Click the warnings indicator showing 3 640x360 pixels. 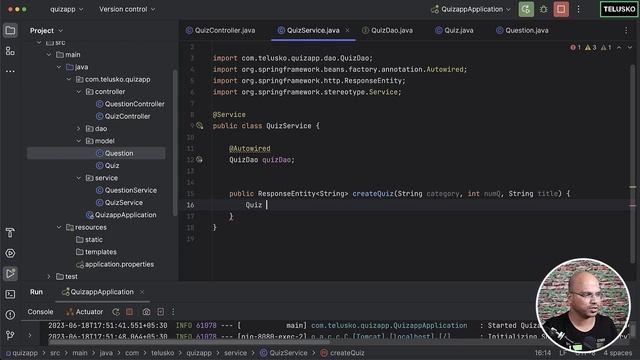(591, 48)
